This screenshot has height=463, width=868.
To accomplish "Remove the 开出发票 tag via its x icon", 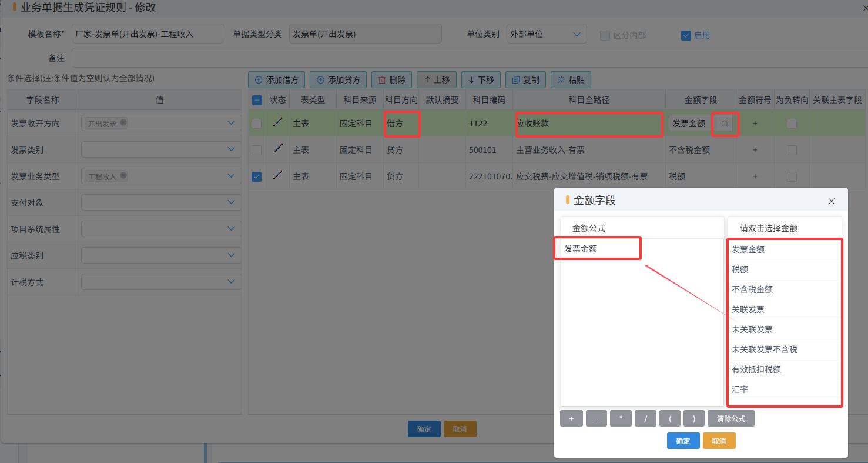I will click(x=123, y=123).
